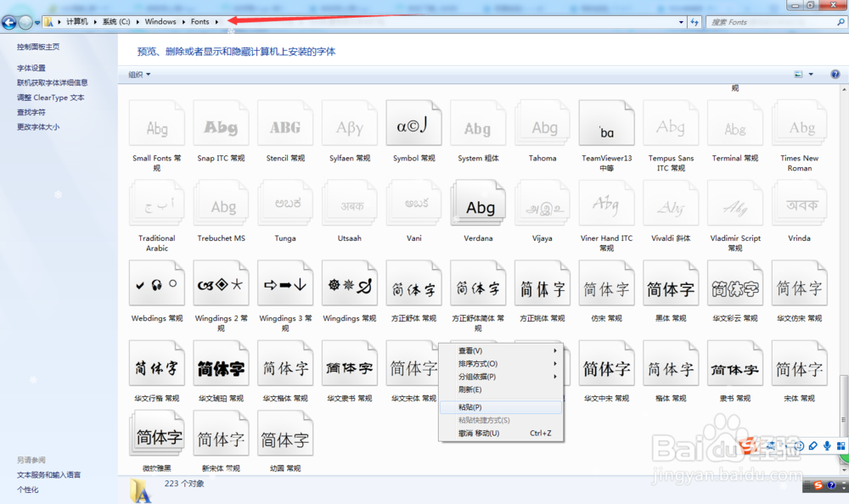Screen dimensions: 849x504
Task: Select the Small Fonts font icon
Action: tap(157, 123)
